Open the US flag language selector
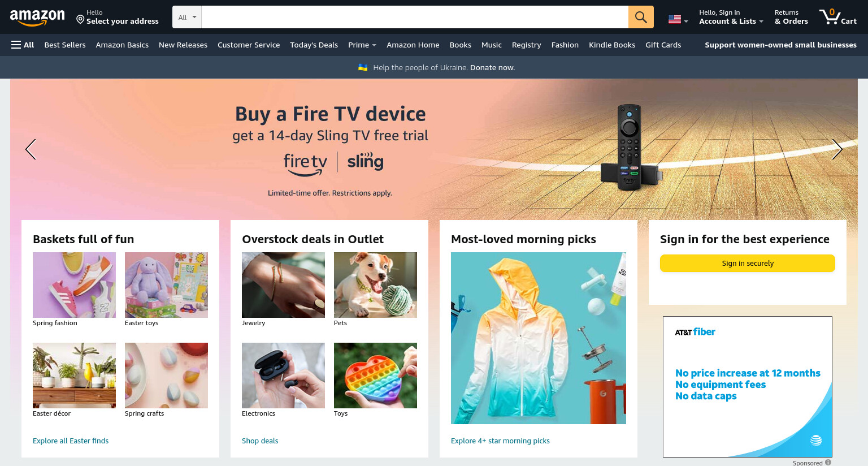The width and height of the screenshot is (868, 466). pos(678,19)
